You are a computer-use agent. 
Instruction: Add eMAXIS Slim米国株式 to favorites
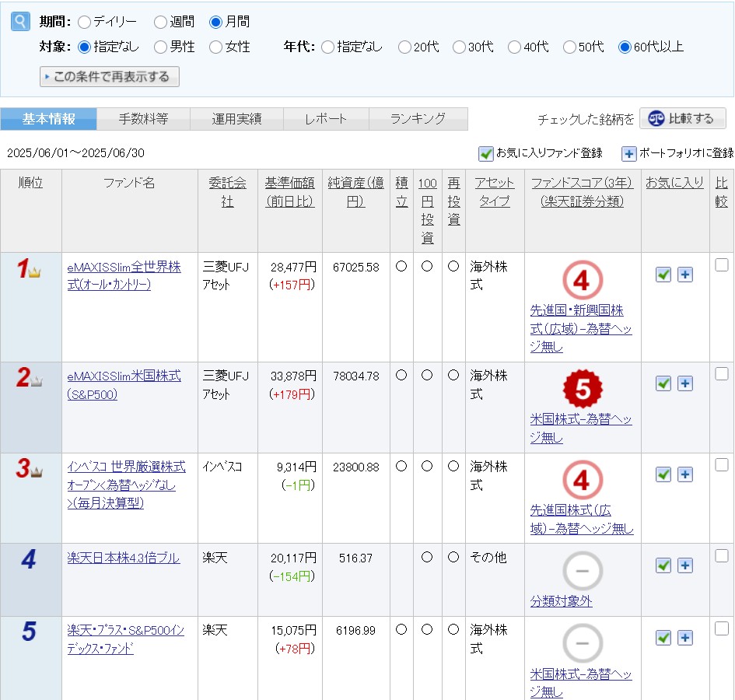663,383
